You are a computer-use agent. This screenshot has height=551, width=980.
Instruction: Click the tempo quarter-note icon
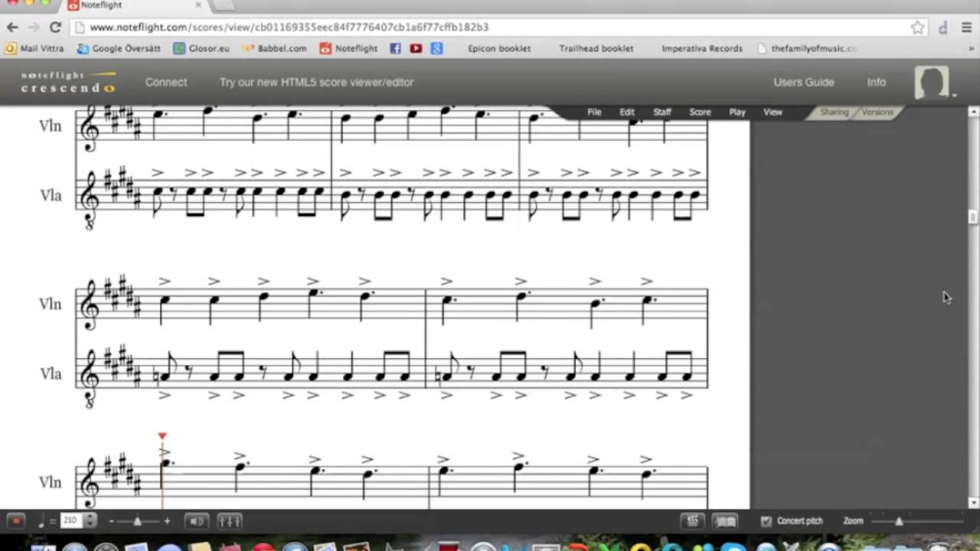coord(41,521)
